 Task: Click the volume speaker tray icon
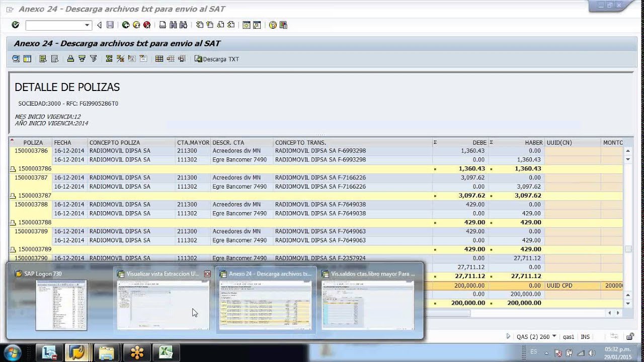(591, 352)
